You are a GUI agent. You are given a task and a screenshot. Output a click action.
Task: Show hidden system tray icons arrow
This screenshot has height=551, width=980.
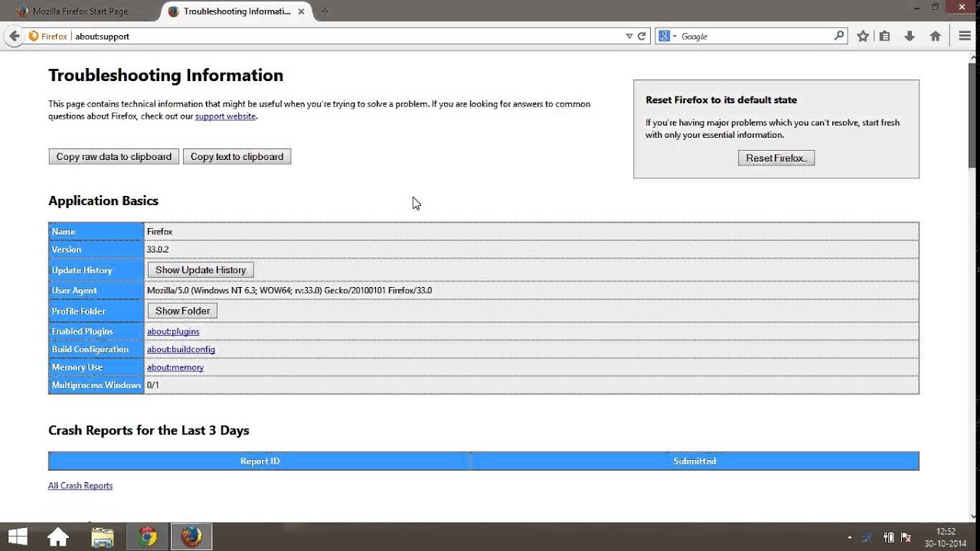coord(849,537)
